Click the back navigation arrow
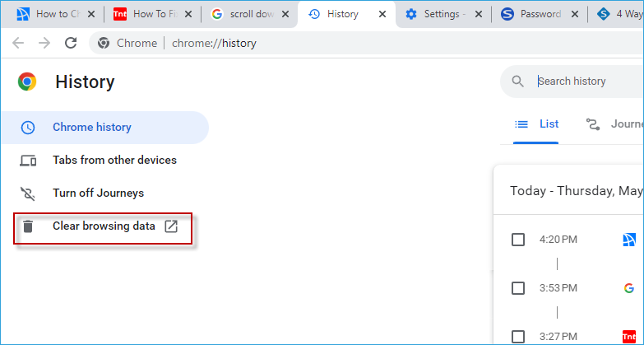This screenshot has height=345, width=644. (18, 43)
